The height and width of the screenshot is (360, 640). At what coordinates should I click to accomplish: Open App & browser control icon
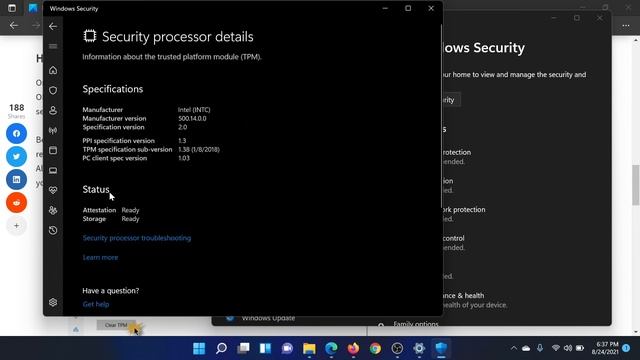click(53, 150)
